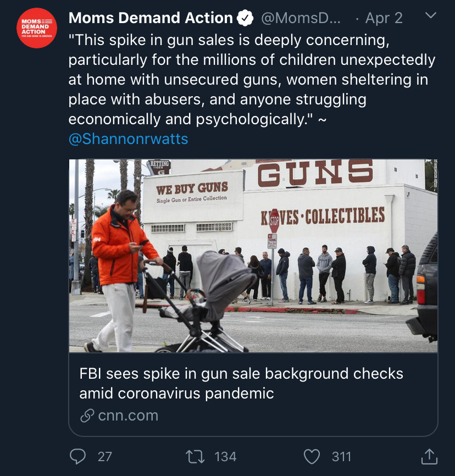Open the share tweet icon
Screen dimensions: 455x476
429,456
